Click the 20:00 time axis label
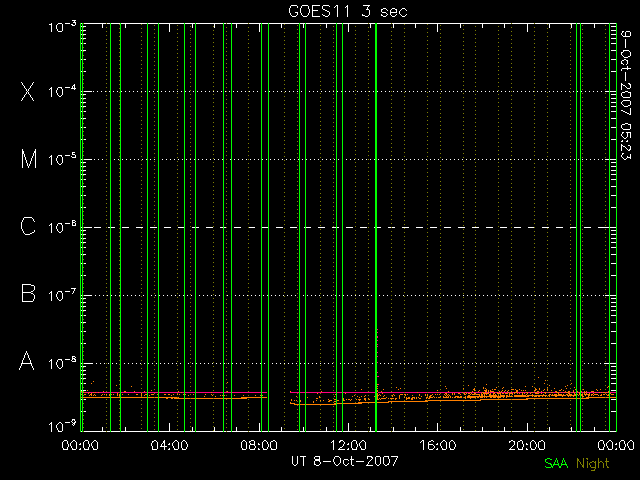 [527, 445]
